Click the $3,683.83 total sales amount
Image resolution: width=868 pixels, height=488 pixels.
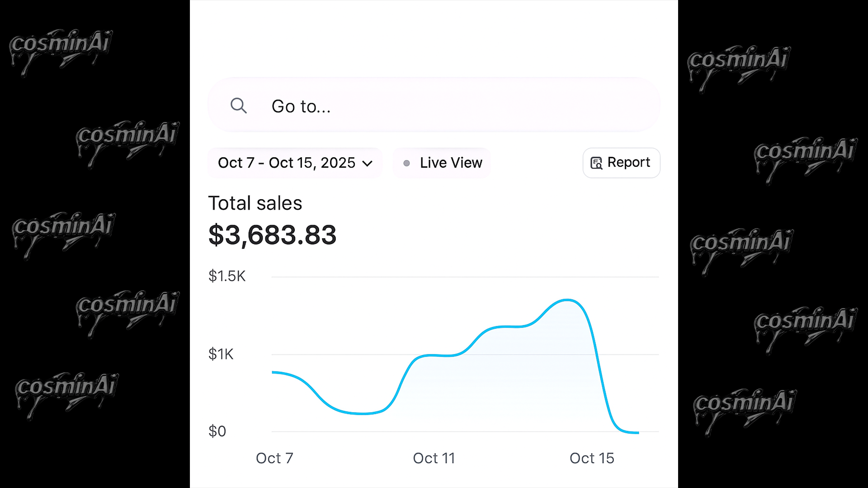(x=272, y=235)
